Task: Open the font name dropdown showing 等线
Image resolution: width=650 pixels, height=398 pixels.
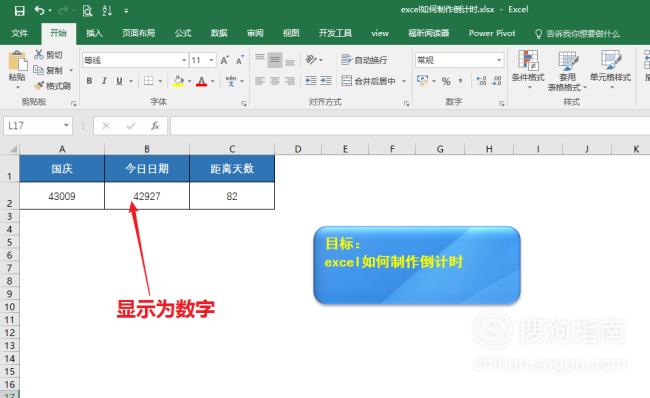Action: (x=184, y=60)
